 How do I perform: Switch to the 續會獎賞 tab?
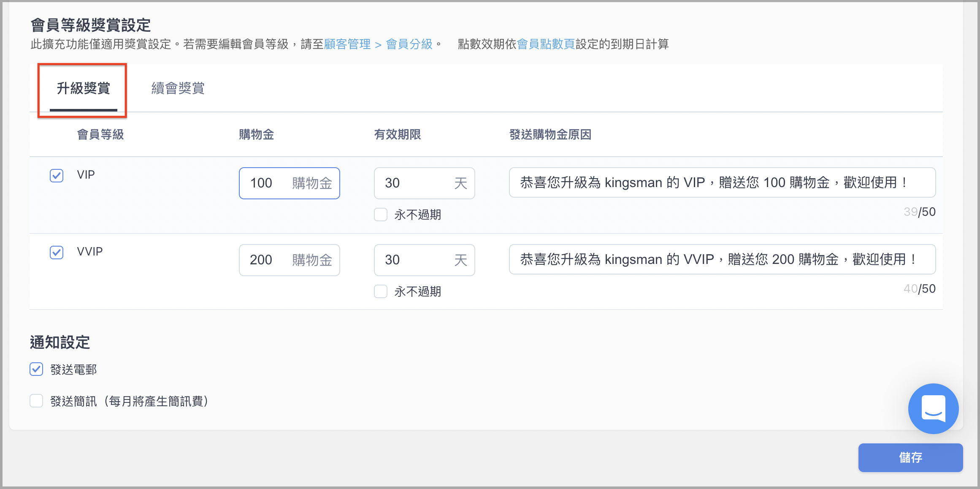(x=178, y=88)
